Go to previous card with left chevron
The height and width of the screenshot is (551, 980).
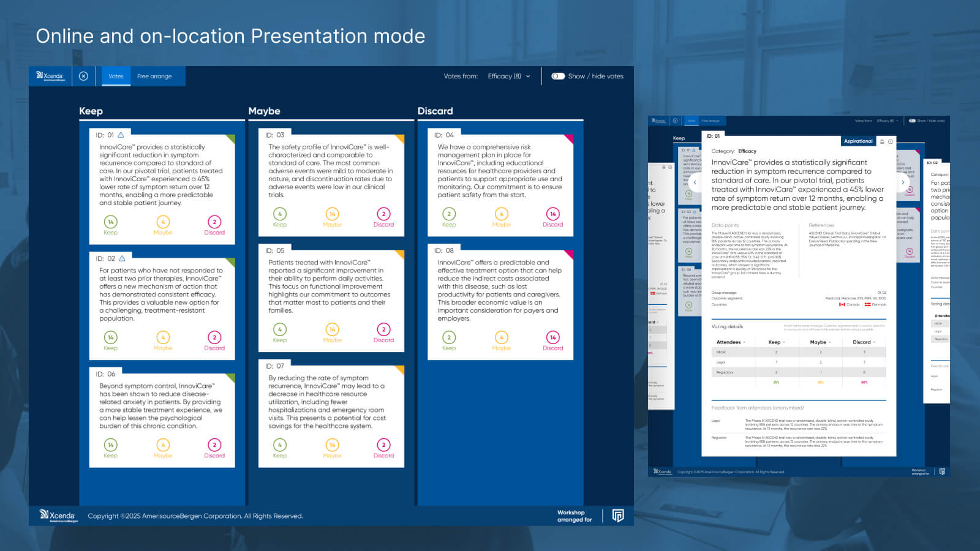point(695,182)
